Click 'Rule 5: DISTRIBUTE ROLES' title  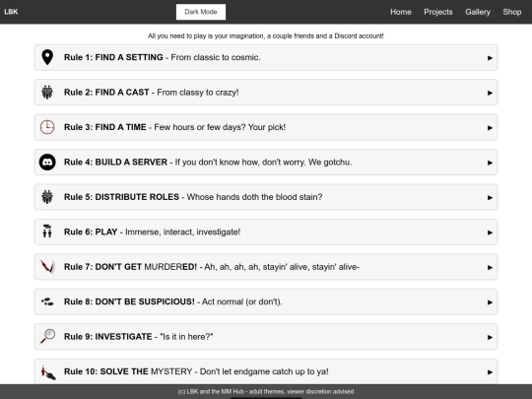click(121, 197)
